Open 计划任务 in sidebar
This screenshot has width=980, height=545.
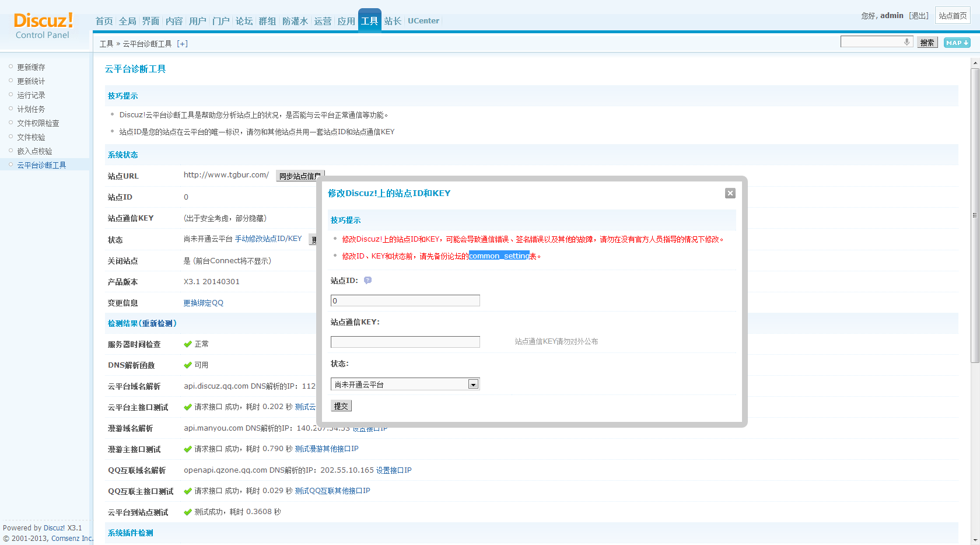pos(31,109)
